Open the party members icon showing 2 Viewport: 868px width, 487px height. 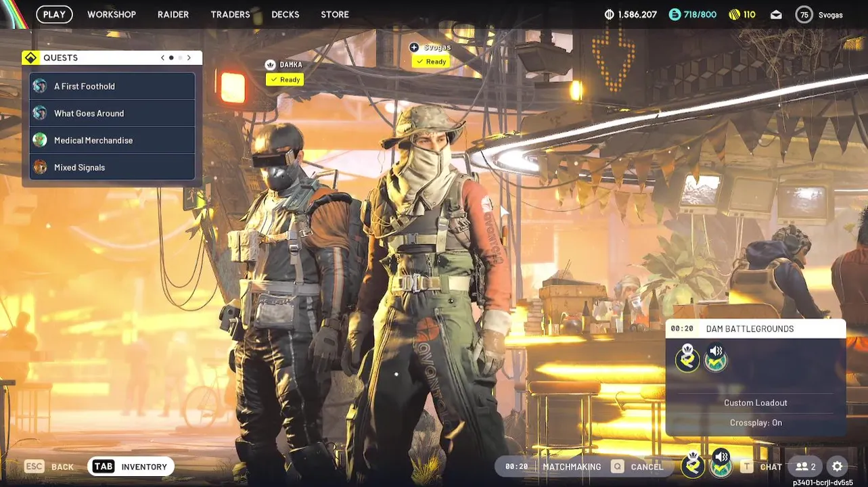805,467
